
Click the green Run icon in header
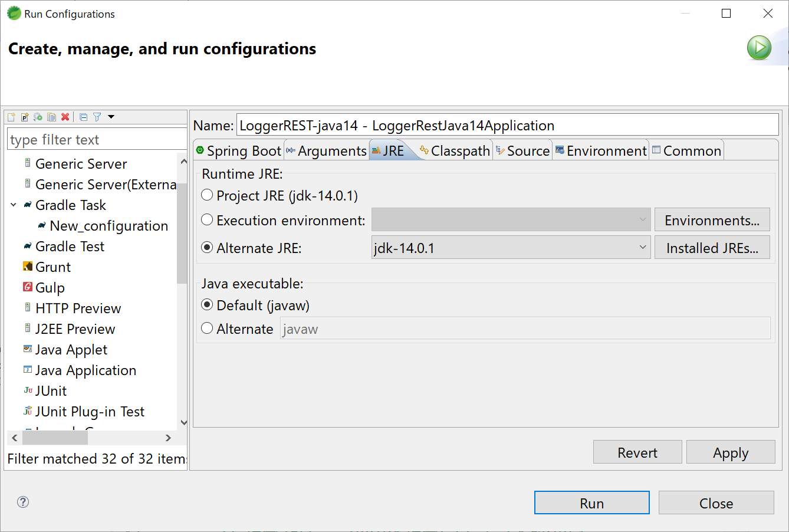point(759,48)
